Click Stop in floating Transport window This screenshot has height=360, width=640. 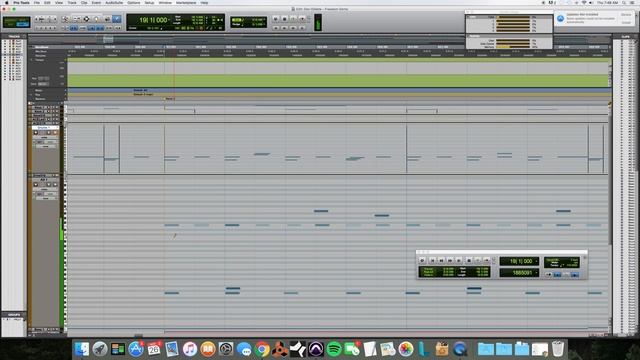click(469, 260)
